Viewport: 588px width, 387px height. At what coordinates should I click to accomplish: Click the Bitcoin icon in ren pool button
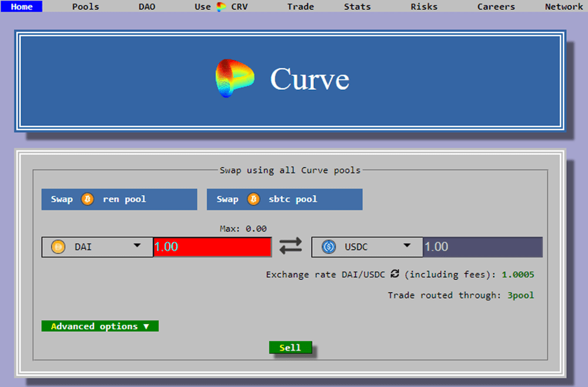click(x=88, y=199)
